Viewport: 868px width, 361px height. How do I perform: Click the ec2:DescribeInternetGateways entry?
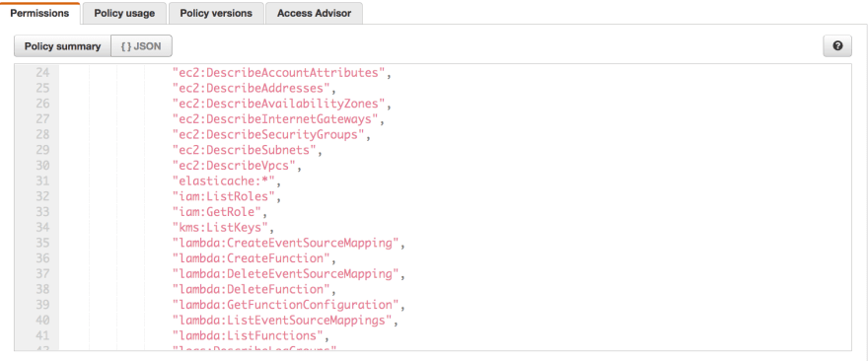click(278, 119)
